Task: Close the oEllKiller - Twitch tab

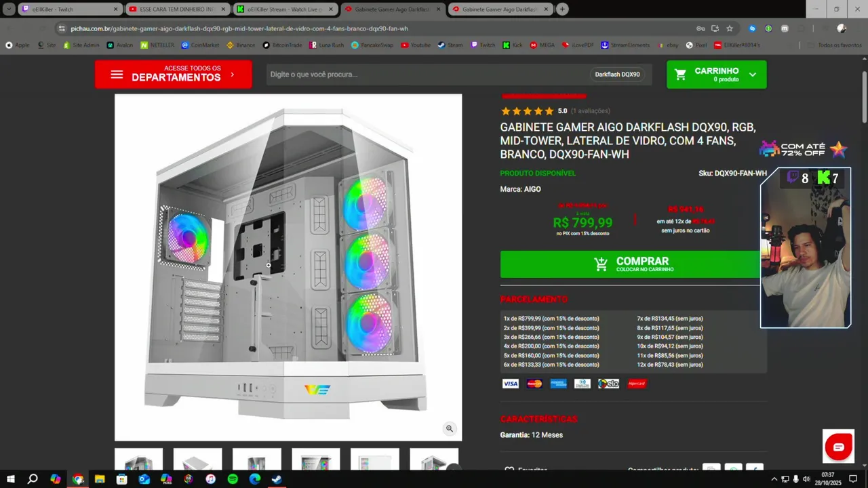Action: point(115,9)
